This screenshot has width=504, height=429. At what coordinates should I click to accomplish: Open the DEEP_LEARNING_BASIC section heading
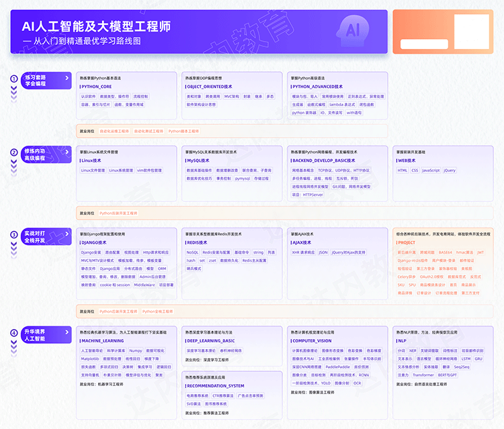(x=210, y=341)
